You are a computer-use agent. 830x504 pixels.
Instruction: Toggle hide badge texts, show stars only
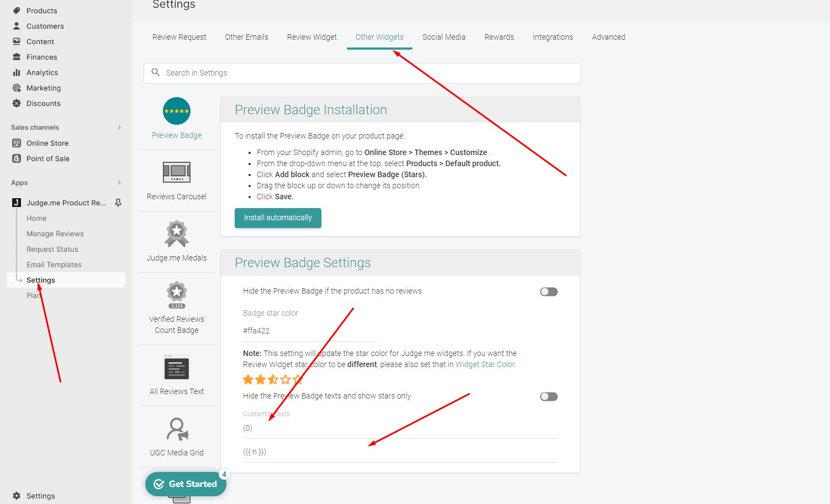pyautogui.click(x=549, y=396)
